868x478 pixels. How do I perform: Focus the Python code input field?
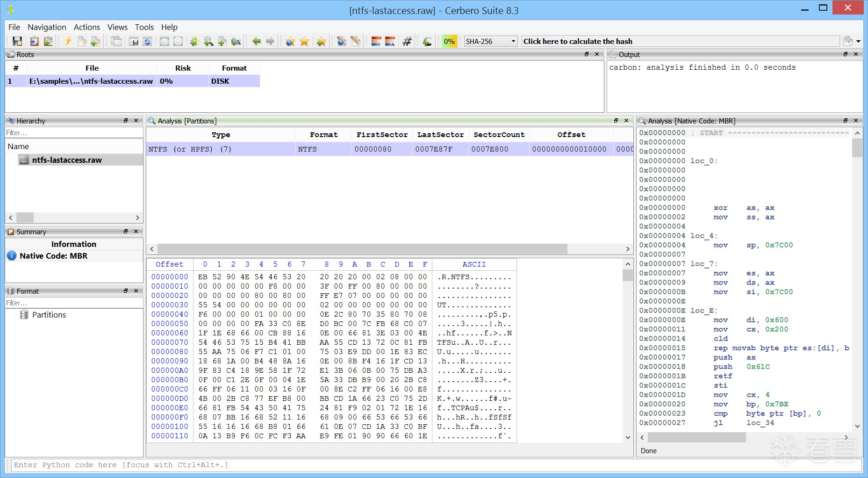(437, 465)
